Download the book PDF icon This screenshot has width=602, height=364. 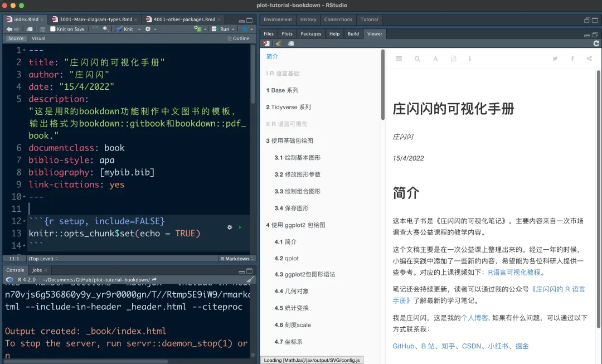point(453,59)
